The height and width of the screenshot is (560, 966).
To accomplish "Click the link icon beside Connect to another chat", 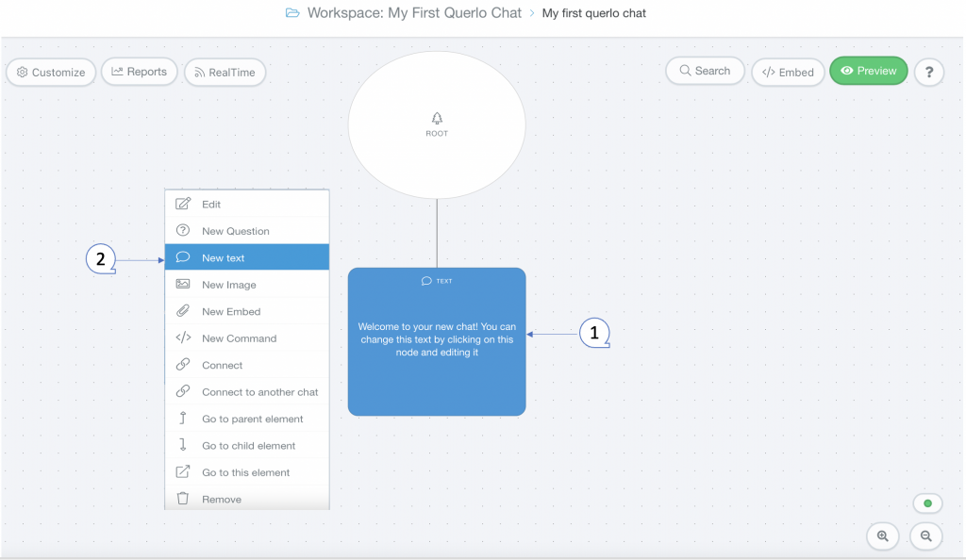I will [x=183, y=390].
